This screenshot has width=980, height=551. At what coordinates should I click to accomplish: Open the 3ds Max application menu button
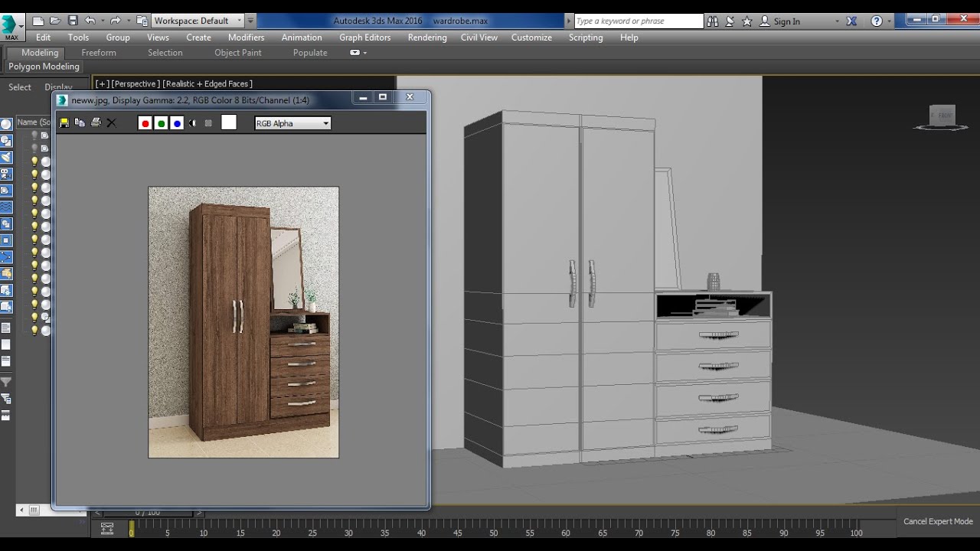coord(11,26)
